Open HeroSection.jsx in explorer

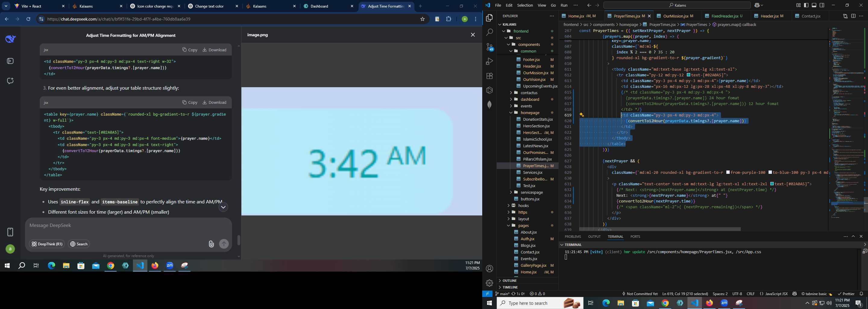(536, 126)
